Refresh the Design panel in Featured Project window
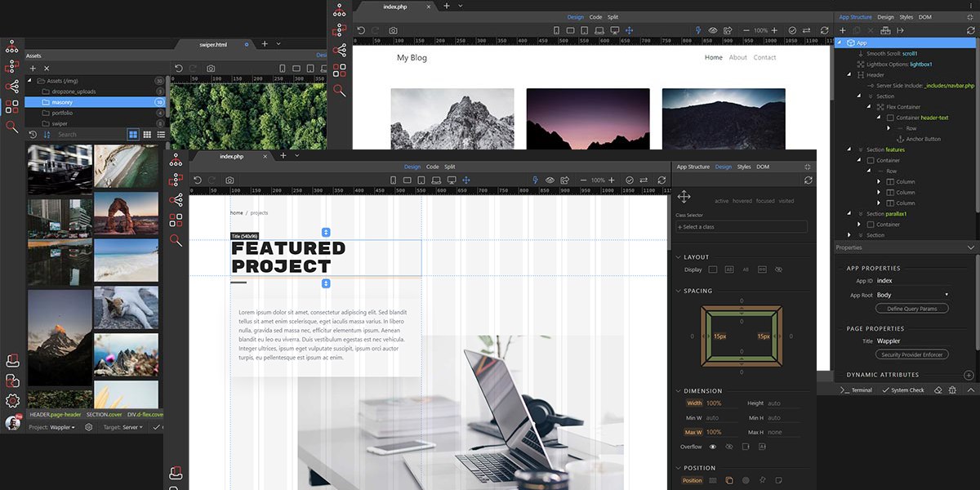Viewport: 980px width, 490px height. click(808, 180)
